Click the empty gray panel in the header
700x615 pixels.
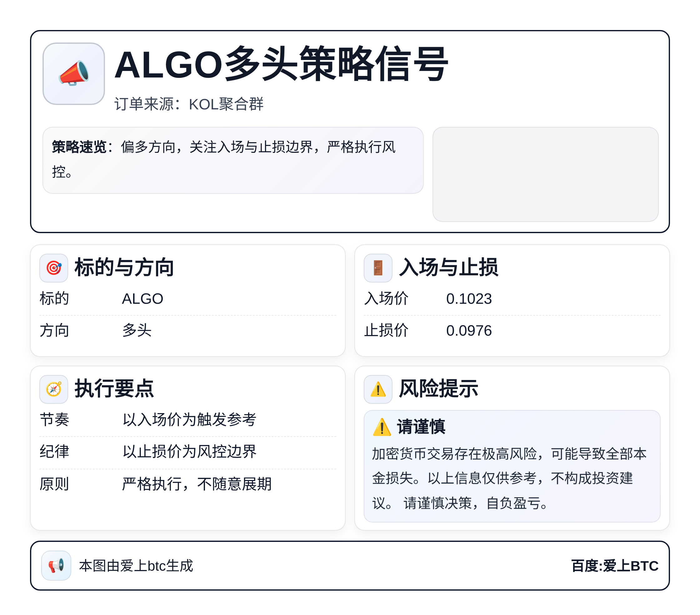[545, 174]
